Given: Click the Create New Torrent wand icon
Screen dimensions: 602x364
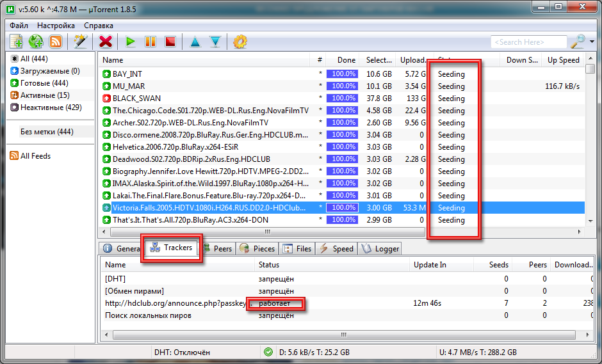Looking at the screenshot, I should click(81, 42).
